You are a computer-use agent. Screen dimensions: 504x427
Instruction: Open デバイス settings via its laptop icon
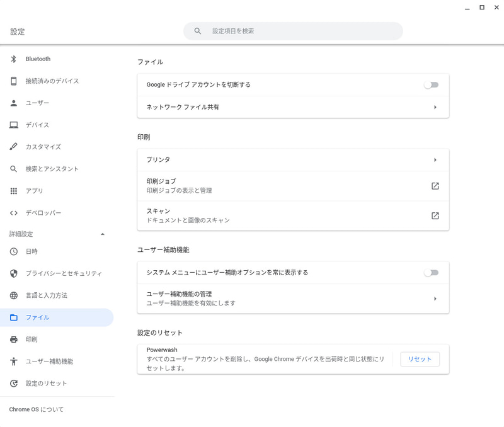click(x=14, y=125)
